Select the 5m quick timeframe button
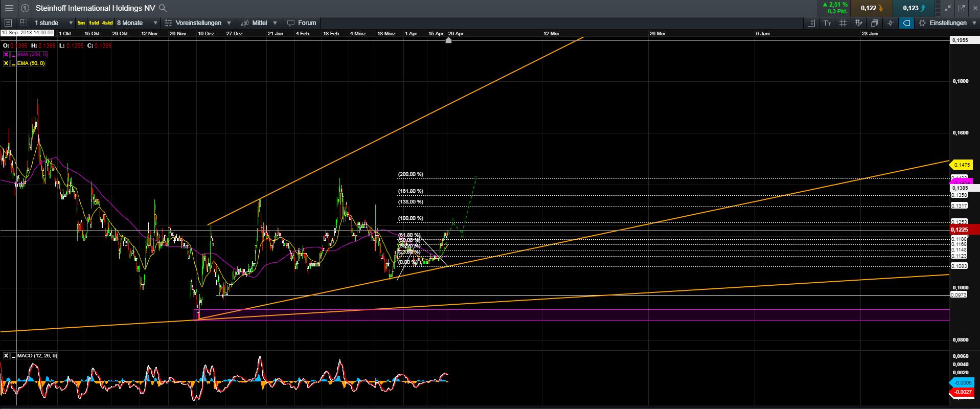Viewport: 980px width, 409px height. 81,23
